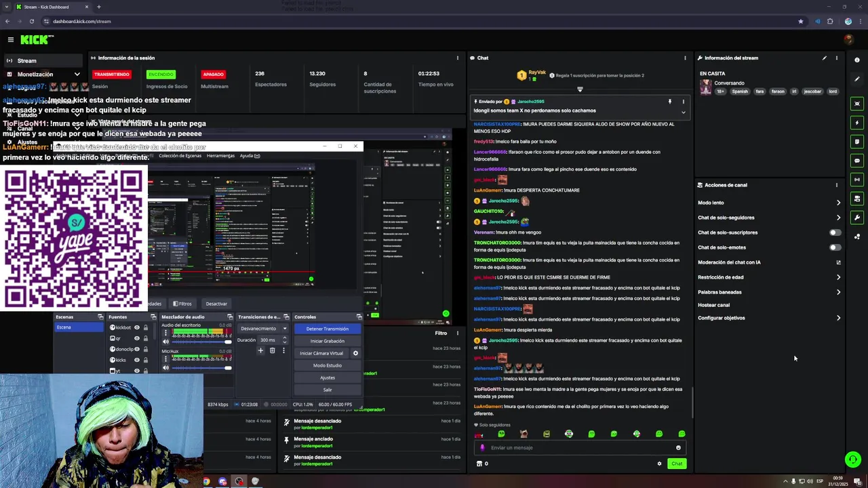Open the emoji picker in message box
The image size is (868, 488).
[x=678, y=447]
